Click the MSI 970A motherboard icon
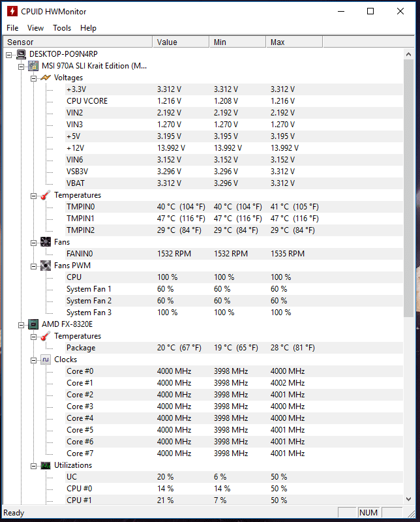420x522 pixels. pos(33,66)
